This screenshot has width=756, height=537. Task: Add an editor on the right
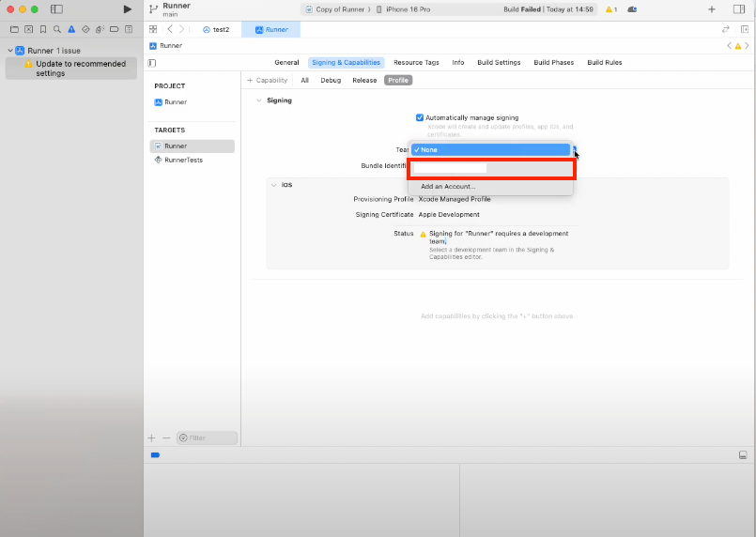[745, 29]
